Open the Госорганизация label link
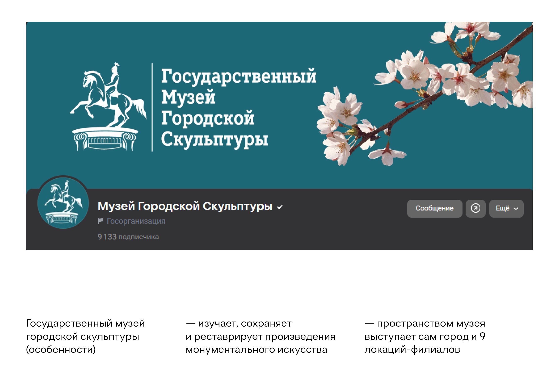Viewport: 558px width, 392px height. click(136, 221)
